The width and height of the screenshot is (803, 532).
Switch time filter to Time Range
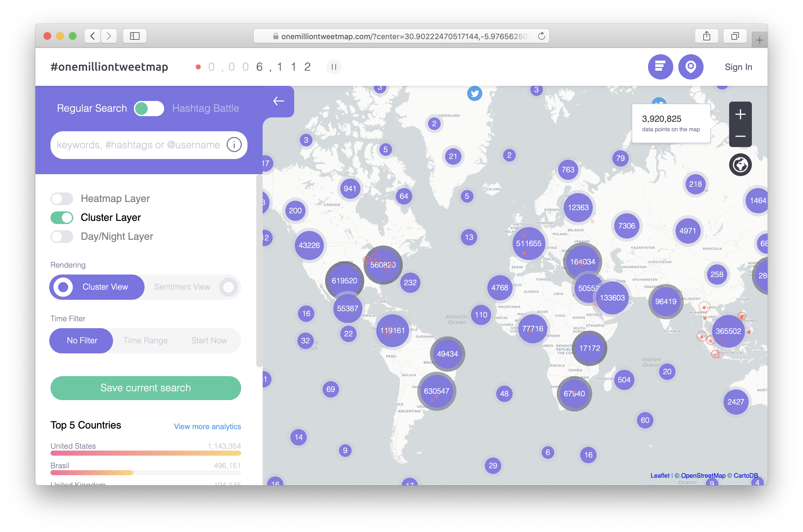click(145, 340)
